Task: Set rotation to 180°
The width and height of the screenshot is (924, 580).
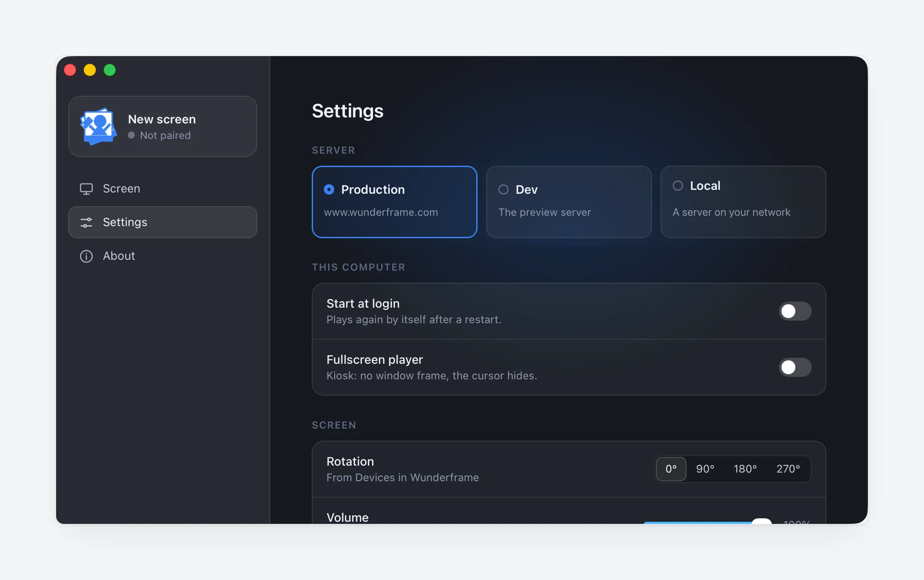Action: (745, 469)
